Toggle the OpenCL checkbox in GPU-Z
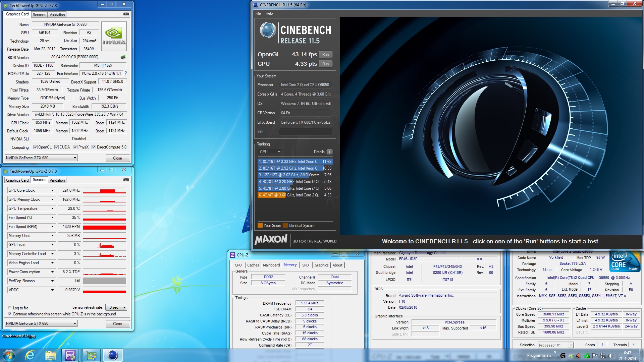The height and width of the screenshot is (362, 644). [x=35, y=147]
